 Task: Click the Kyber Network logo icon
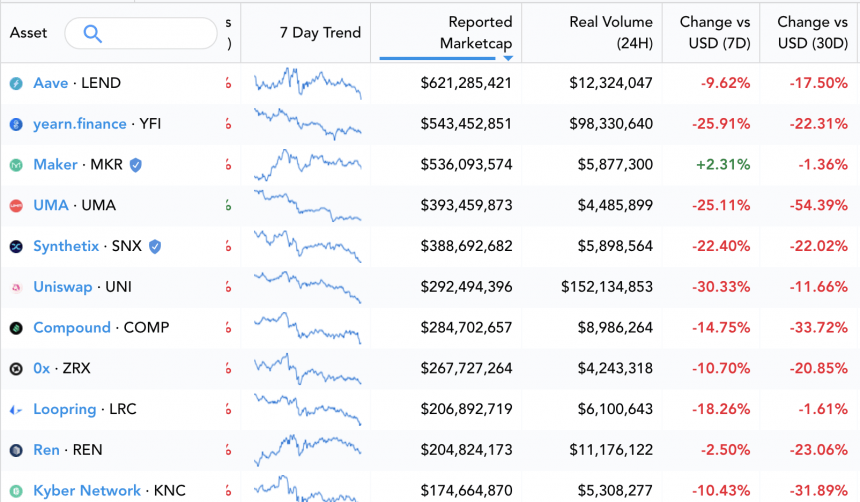point(16,491)
